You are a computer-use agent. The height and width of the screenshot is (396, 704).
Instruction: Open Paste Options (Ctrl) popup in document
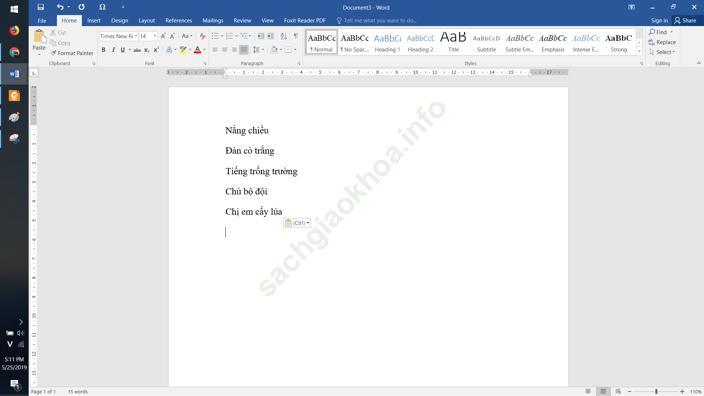coord(297,223)
